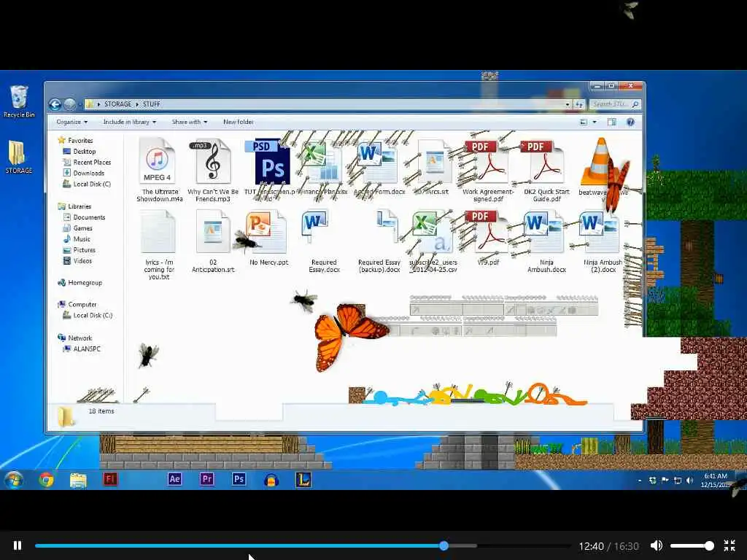Viewport: 747px width, 560px height.
Task: Select Required Essay.docx file
Action: pyautogui.click(x=324, y=242)
